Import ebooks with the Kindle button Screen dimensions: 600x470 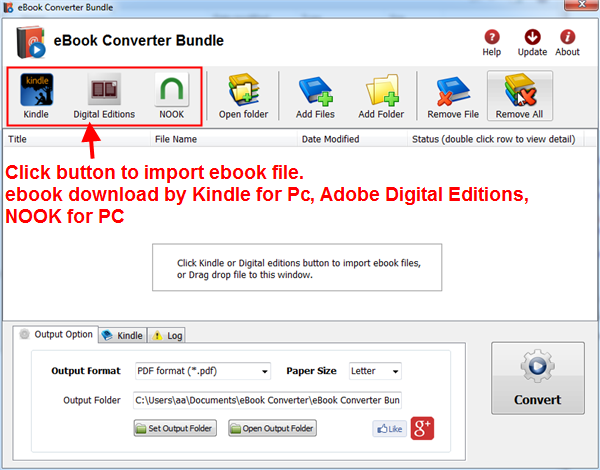36,96
